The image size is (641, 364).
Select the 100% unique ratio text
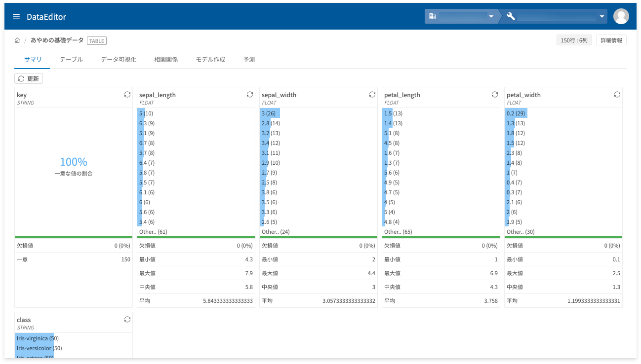click(x=74, y=162)
